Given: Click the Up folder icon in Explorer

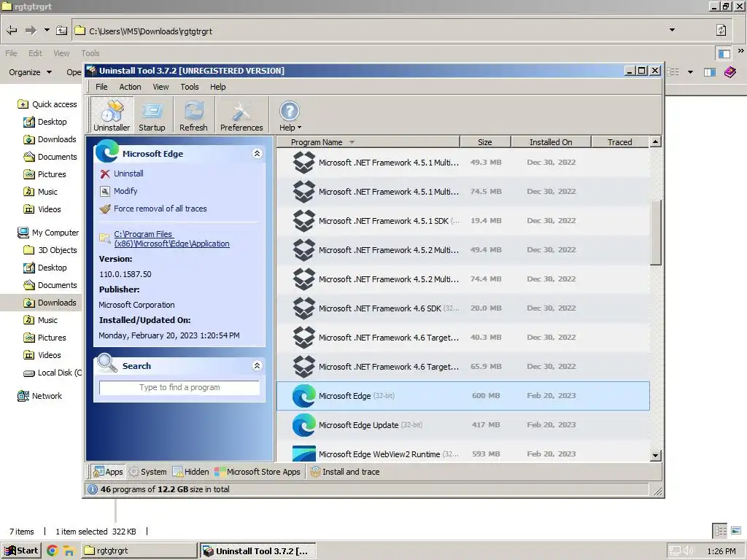Looking at the screenshot, I should pyautogui.click(x=61, y=31).
